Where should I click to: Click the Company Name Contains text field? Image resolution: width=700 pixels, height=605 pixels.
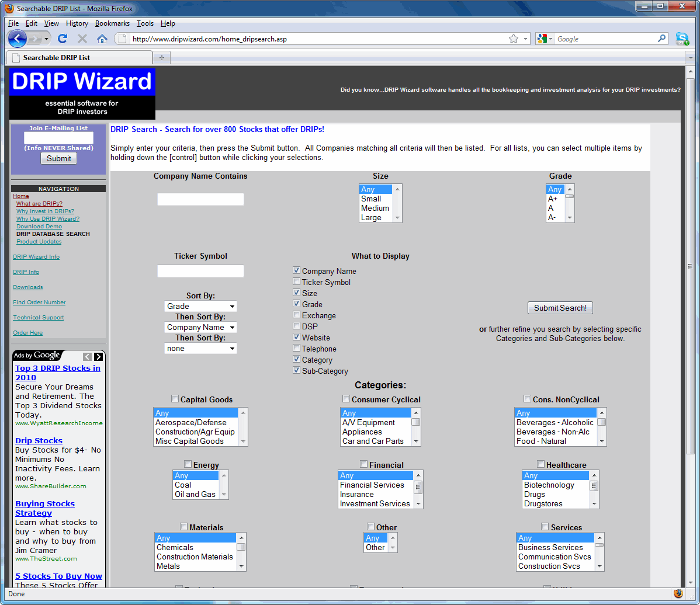pos(200,200)
